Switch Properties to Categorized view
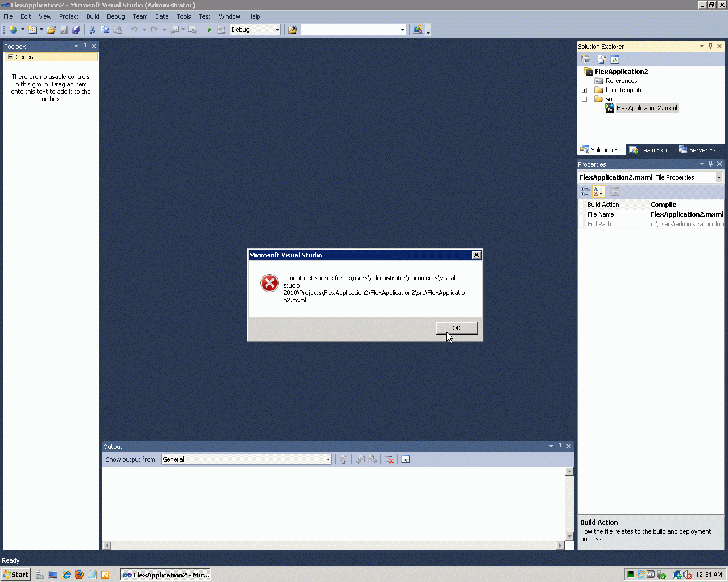This screenshot has width=728, height=582. [585, 192]
